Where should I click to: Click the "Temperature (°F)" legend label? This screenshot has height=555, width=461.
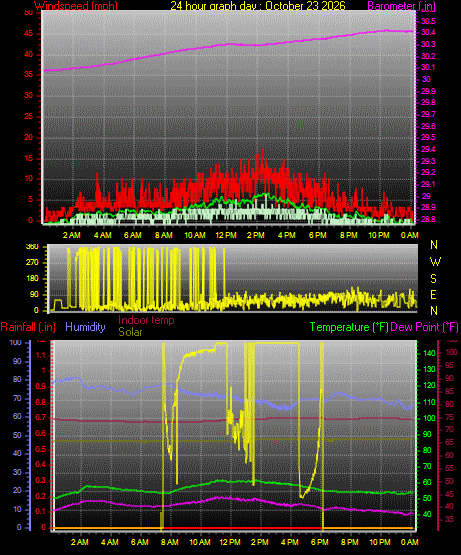(x=349, y=327)
